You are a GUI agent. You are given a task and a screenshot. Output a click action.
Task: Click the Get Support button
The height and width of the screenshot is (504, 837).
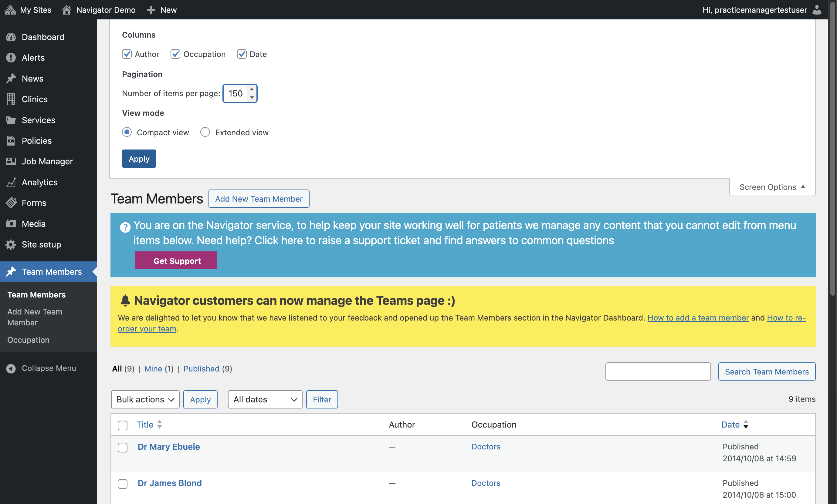point(176,260)
